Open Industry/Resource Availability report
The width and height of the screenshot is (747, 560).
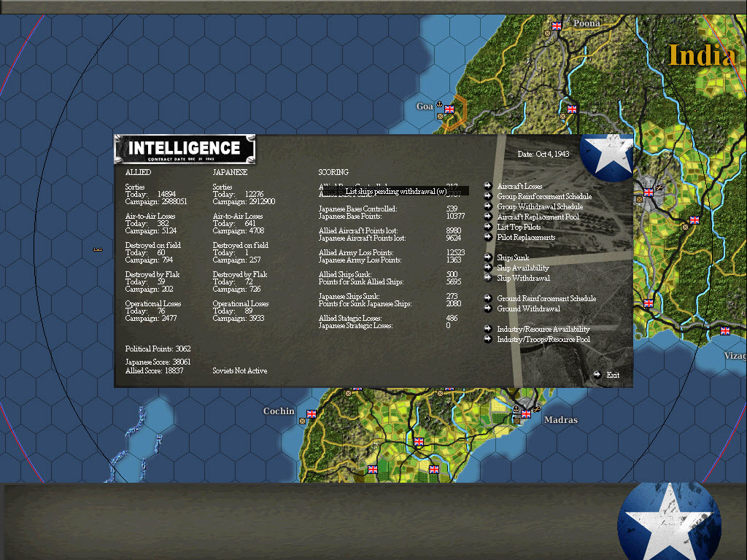pyautogui.click(x=543, y=329)
